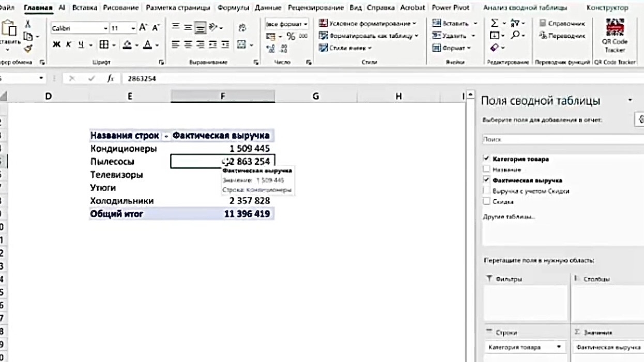Apply cell borders icon

pyautogui.click(x=104, y=45)
